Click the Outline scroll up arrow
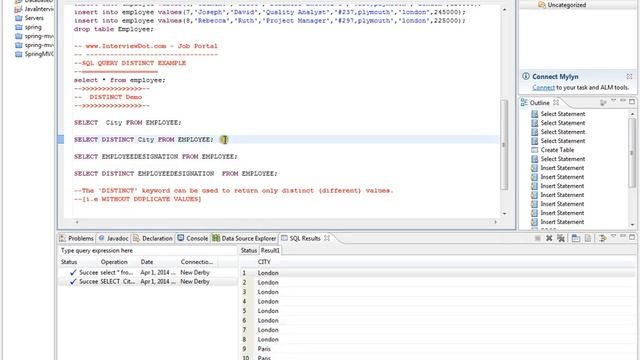The width and height of the screenshot is (640, 360). (632, 114)
